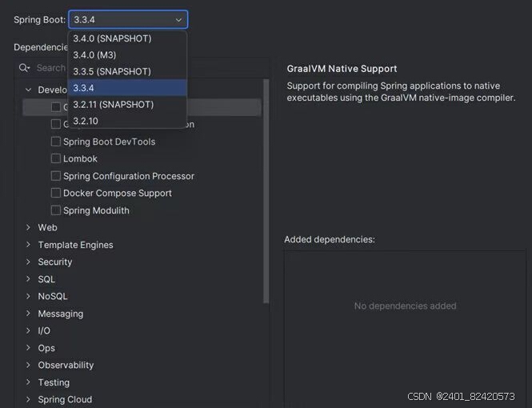Enable the Lombok checkbox
Screen dimensions: 532x408
point(56,158)
